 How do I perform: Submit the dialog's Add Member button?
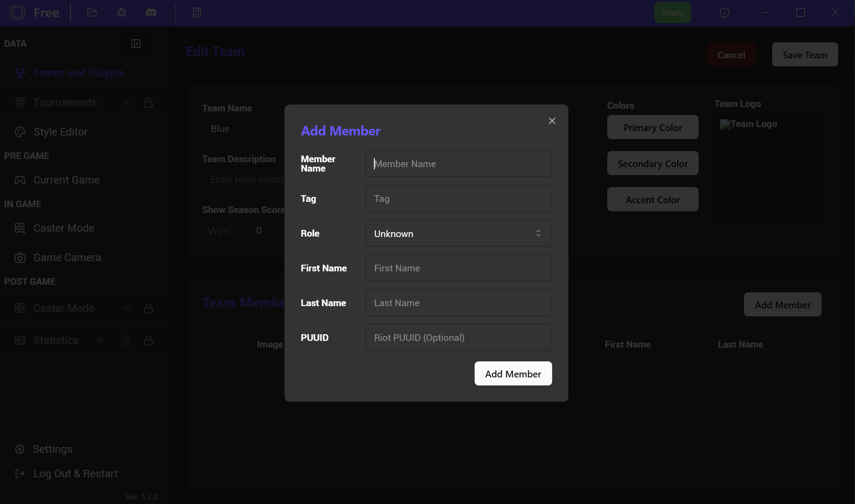pyautogui.click(x=513, y=374)
